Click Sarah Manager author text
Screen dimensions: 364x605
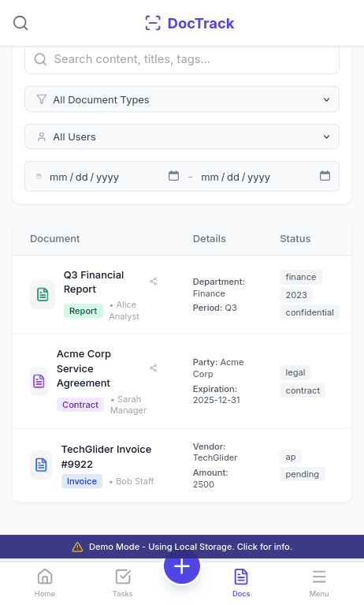click(x=128, y=405)
